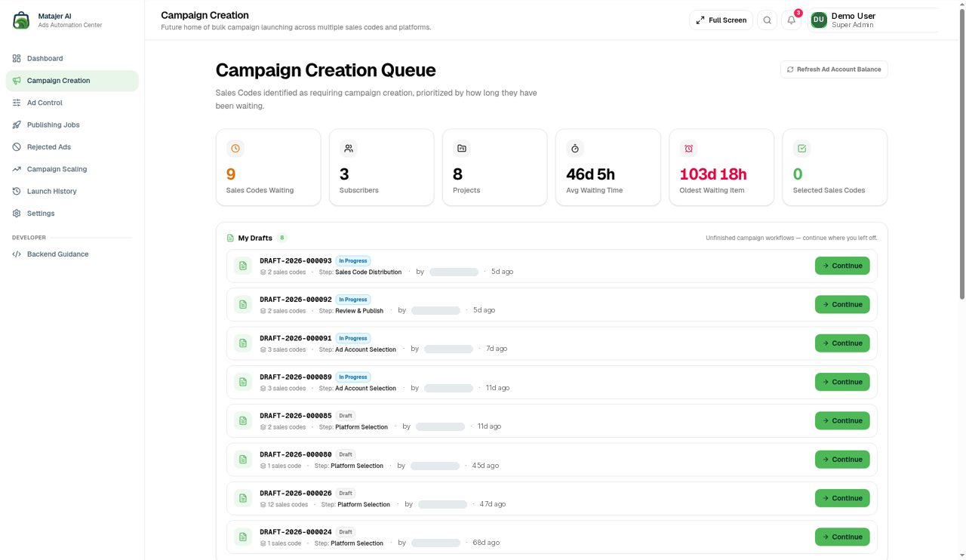
Task: Click the DU user avatar
Action: pos(819,20)
